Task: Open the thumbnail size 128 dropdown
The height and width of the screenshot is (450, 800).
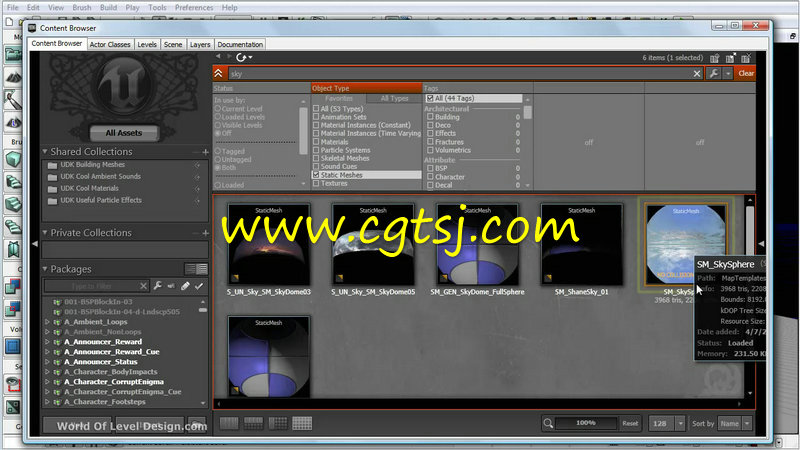Action: coord(680,423)
